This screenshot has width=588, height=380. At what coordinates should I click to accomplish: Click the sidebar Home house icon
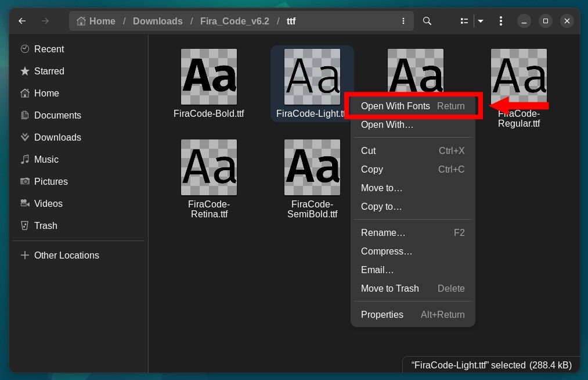click(x=25, y=93)
